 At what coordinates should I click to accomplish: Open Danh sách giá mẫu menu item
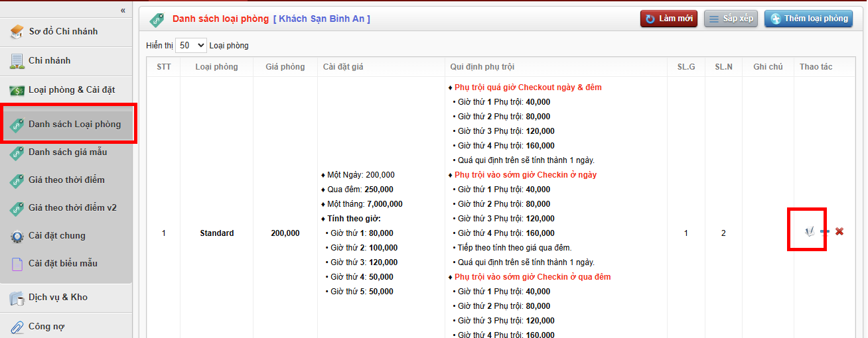(x=68, y=152)
